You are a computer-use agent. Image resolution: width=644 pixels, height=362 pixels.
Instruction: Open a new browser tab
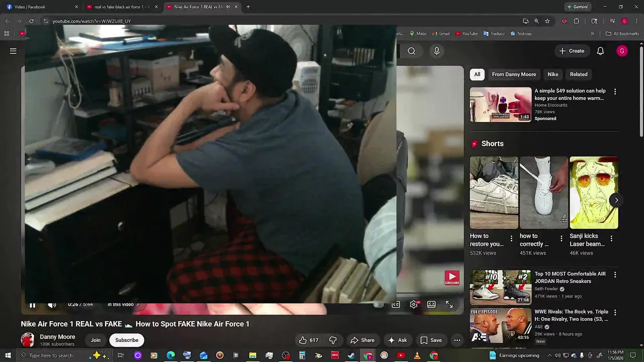248,7
